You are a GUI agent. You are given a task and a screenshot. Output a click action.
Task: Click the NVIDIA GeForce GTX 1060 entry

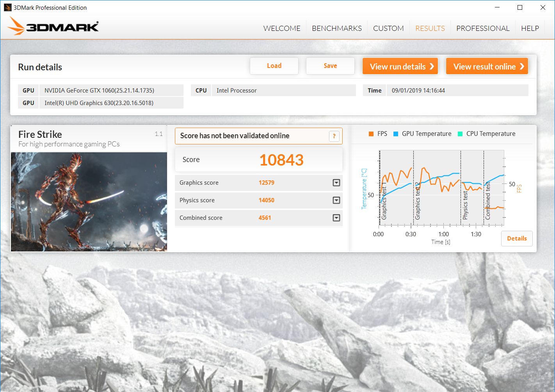point(111,90)
